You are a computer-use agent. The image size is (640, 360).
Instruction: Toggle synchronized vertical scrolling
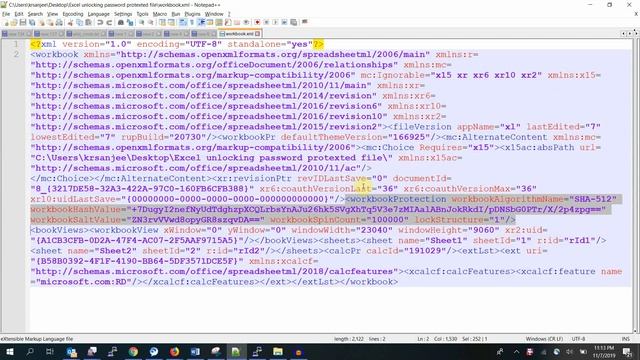point(162,22)
